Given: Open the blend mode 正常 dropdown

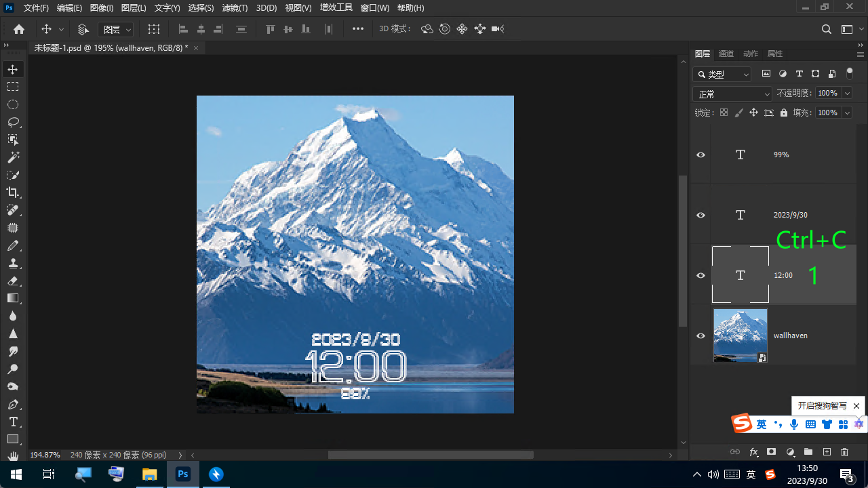Looking at the screenshot, I should tap(732, 94).
